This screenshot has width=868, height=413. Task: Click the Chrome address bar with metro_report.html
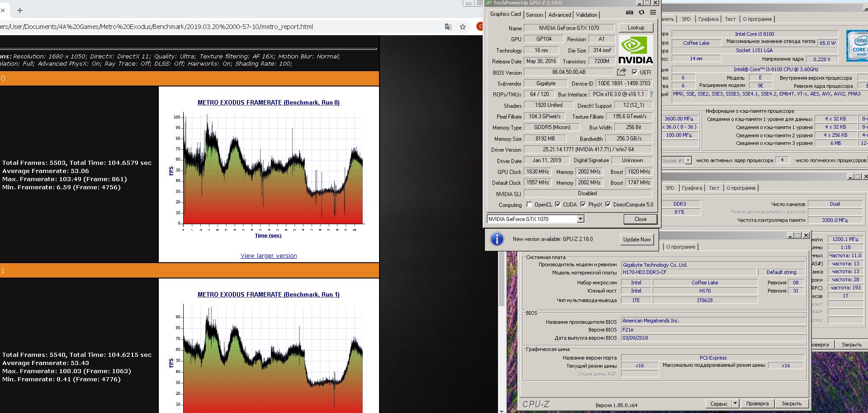point(217,27)
